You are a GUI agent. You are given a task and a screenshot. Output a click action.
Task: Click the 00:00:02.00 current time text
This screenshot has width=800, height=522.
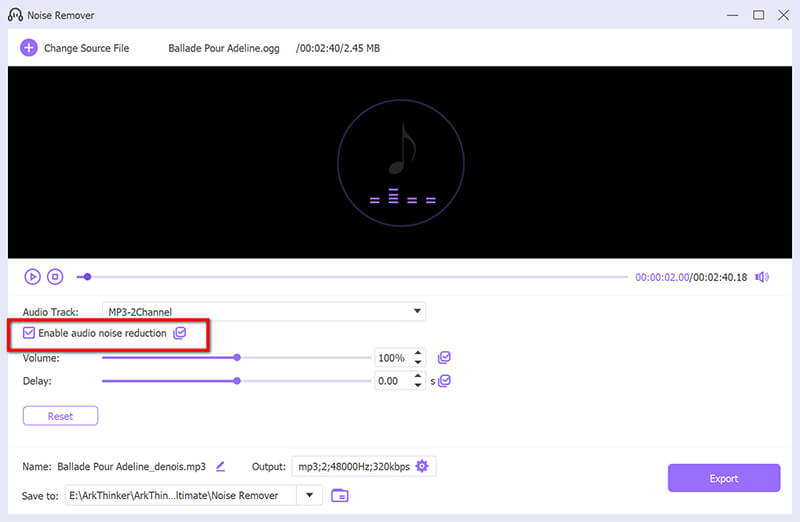click(662, 277)
